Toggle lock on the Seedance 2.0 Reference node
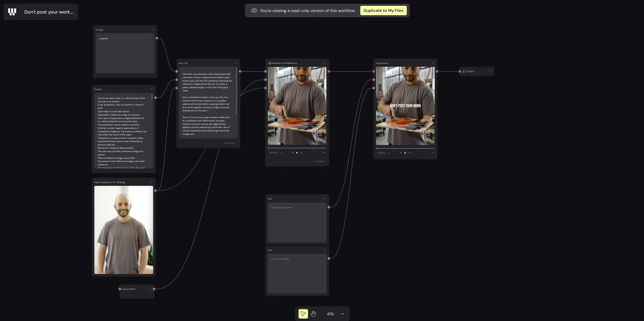644x321 pixels. [x=325, y=63]
